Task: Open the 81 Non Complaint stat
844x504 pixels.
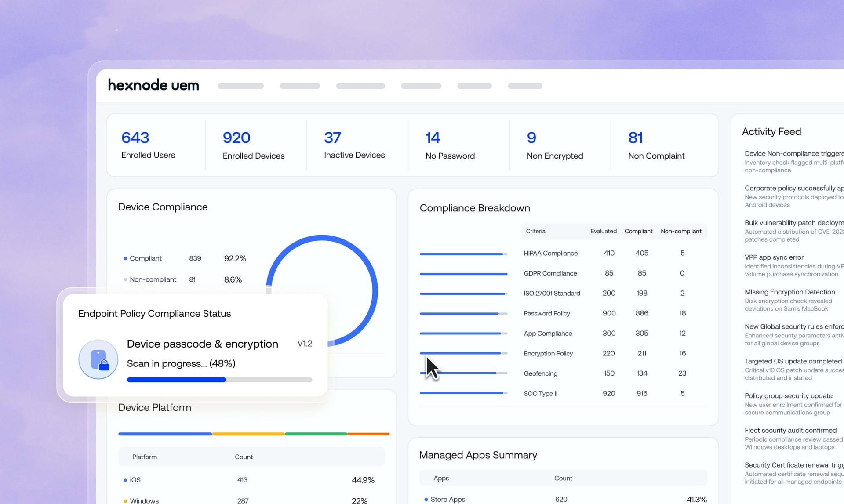Action: [656, 145]
